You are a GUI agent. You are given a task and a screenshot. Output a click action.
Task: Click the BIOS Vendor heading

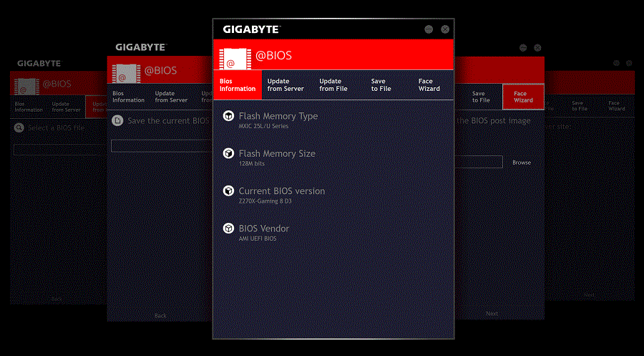[264, 228]
